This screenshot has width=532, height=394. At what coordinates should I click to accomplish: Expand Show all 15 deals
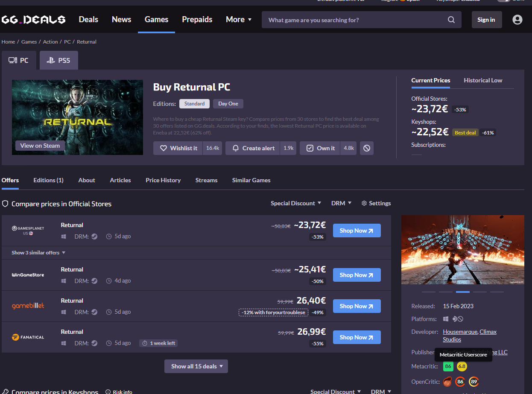coord(196,366)
